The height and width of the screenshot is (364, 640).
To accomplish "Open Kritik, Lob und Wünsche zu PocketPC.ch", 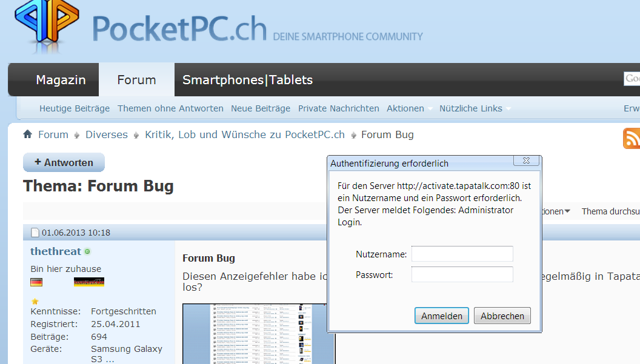I will [245, 134].
